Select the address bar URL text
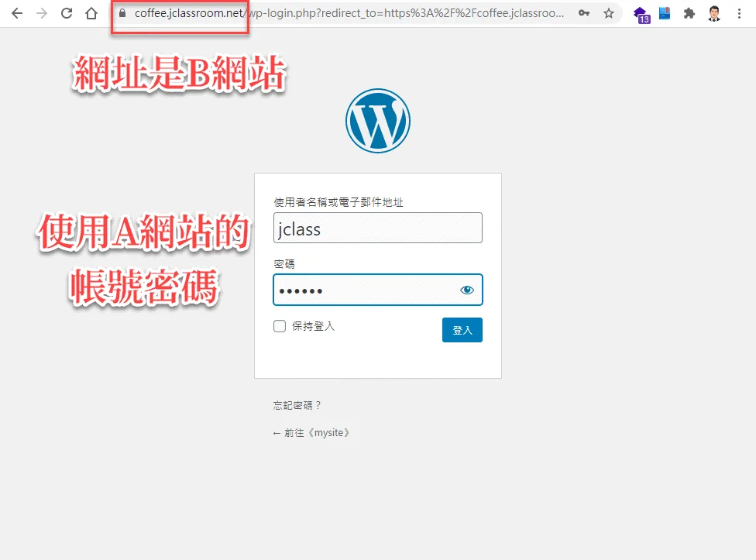Image resolution: width=756 pixels, height=560 pixels. click(x=349, y=13)
